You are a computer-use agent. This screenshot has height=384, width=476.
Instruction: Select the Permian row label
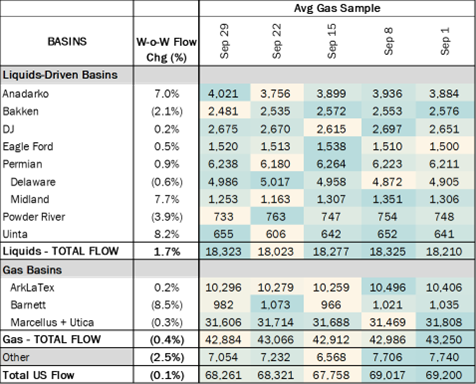click(22, 164)
